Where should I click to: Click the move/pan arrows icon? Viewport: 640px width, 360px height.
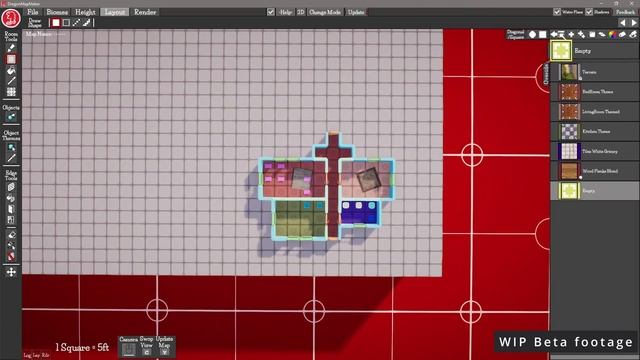point(11,272)
